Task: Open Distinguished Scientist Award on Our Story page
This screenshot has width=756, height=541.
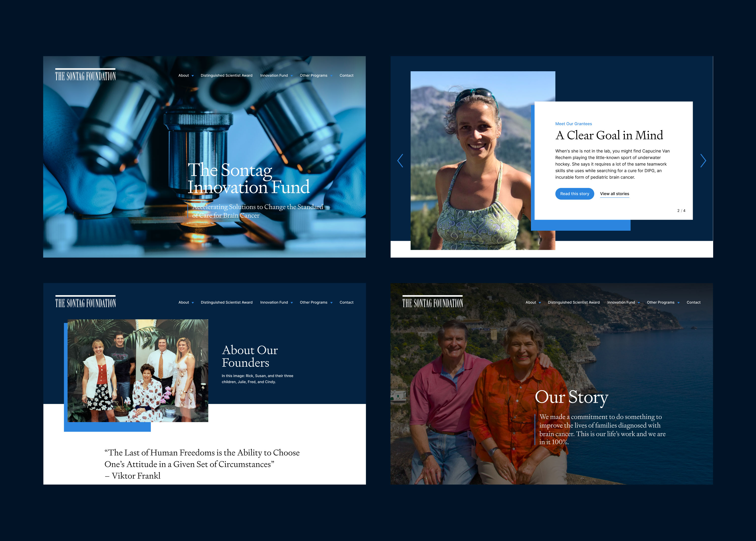Action: point(573,302)
